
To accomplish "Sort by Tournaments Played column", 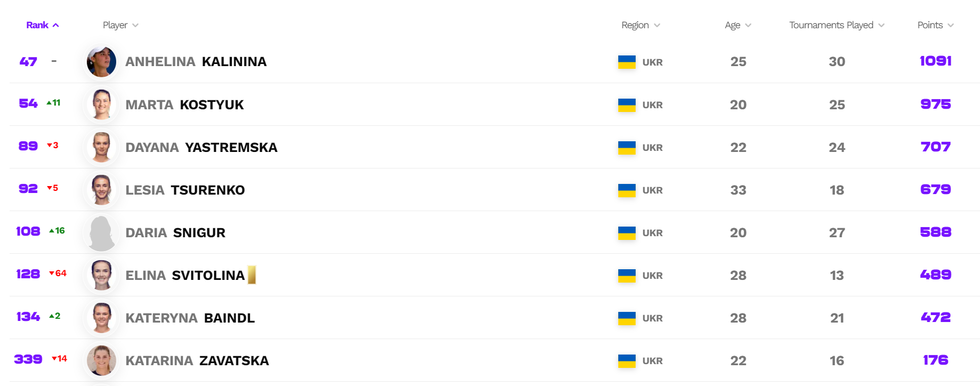I will tap(836, 25).
